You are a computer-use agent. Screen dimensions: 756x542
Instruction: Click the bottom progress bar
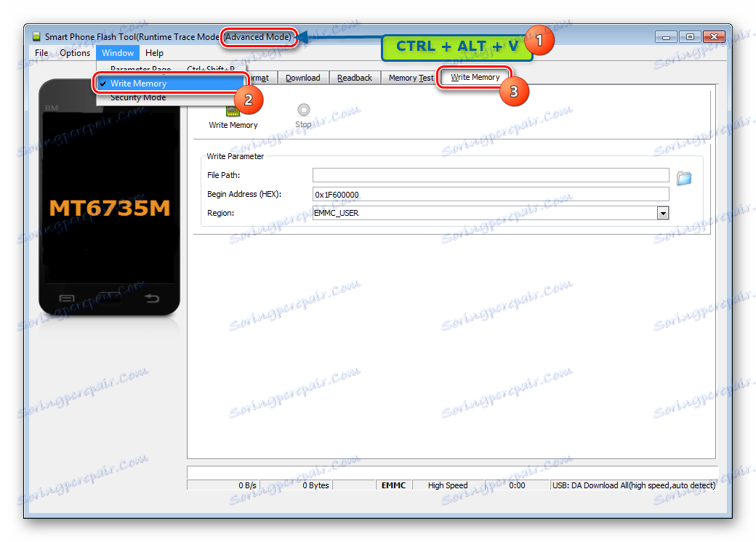click(452, 472)
